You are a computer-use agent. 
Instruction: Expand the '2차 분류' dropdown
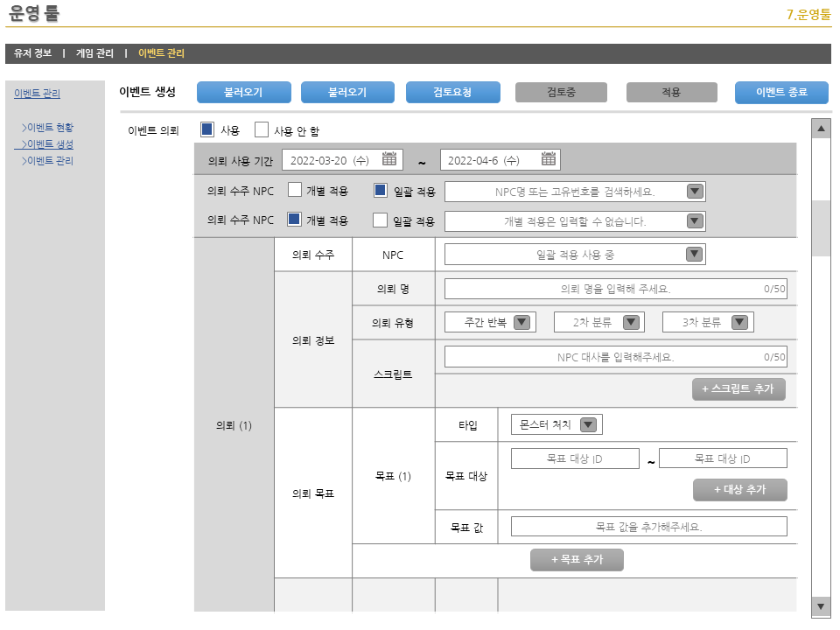pyautogui.click(x=631, y=322)
